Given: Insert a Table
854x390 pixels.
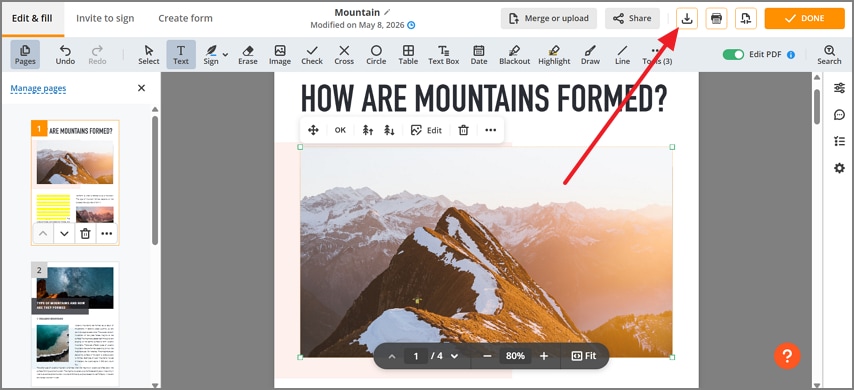Looking at the screenshot, I should (x=408, y=54).
